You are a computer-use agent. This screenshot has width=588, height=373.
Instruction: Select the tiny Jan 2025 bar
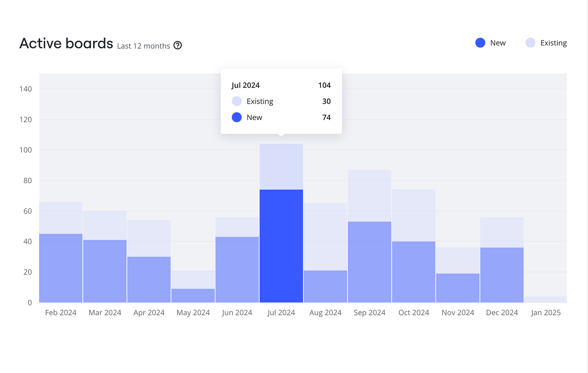pyautogui.click(x=546, y=300)
